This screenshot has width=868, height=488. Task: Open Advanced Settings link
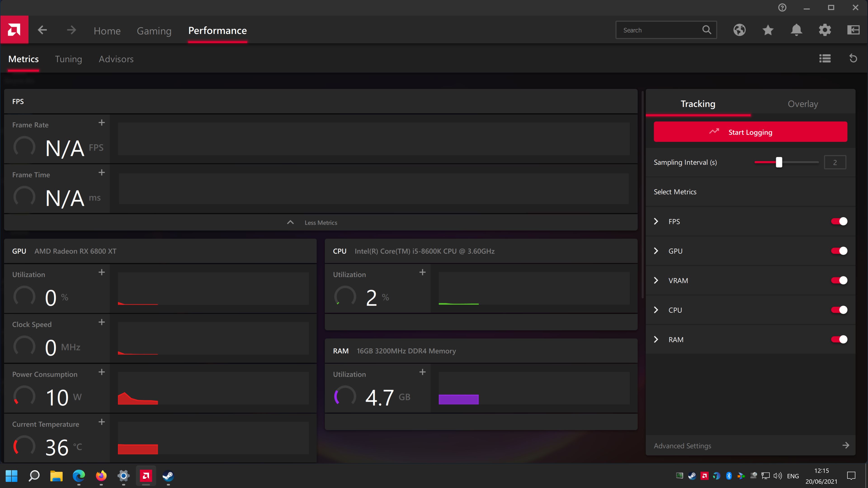tap(683, 445)
